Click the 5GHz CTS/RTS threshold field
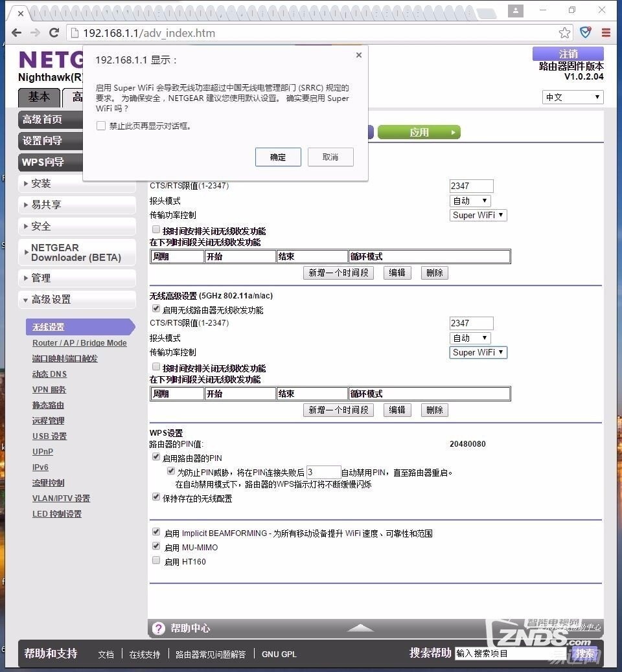 (x=471, y=323)
